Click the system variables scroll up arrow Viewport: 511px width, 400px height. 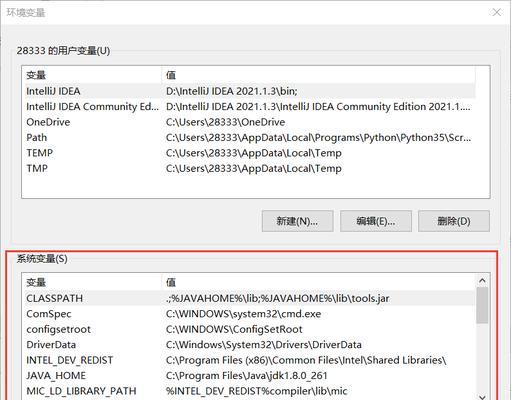[x=482, y=281]
